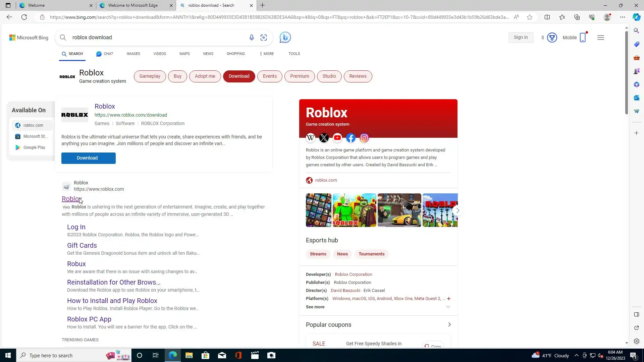644x362 pixels.
Task: Open Roblox Wikipedia icon
Action: (x=311, y=138)
